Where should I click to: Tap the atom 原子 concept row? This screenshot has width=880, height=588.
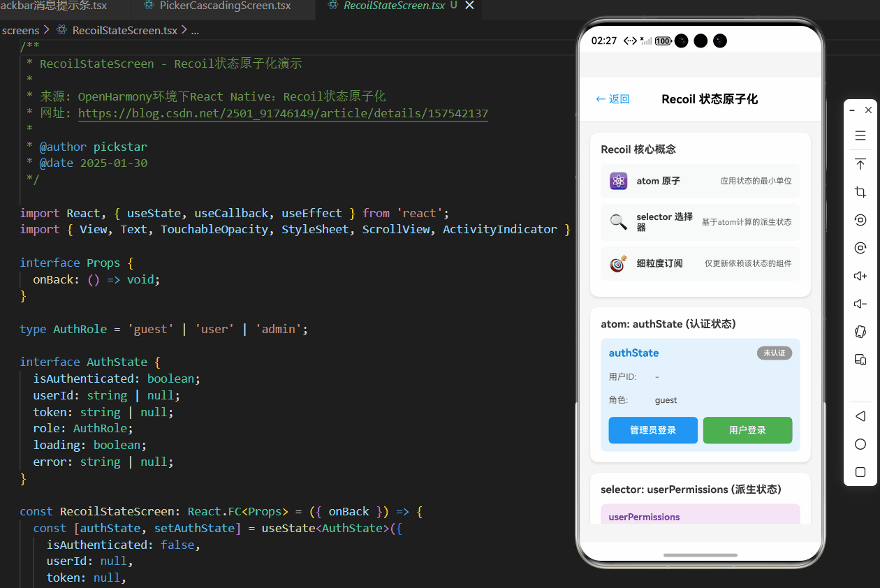point(701,181)
